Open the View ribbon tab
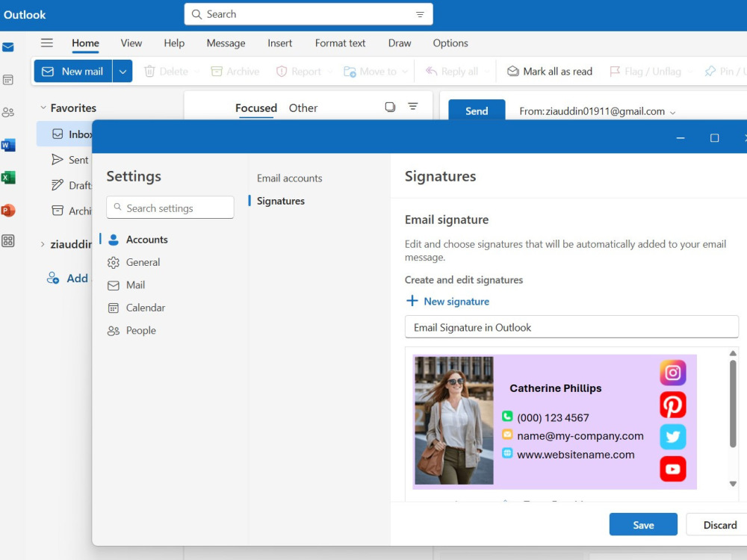The height and width of the screenshot is (560, 747). point(131,43)
